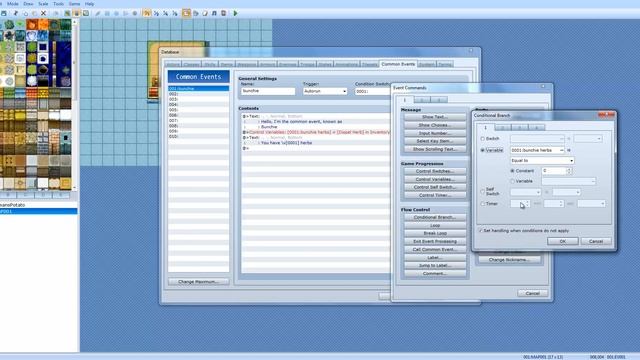Open the Trigger Autorun dropdown
Image resolution: width=640 pixels, height=360 pixels.
325,91
